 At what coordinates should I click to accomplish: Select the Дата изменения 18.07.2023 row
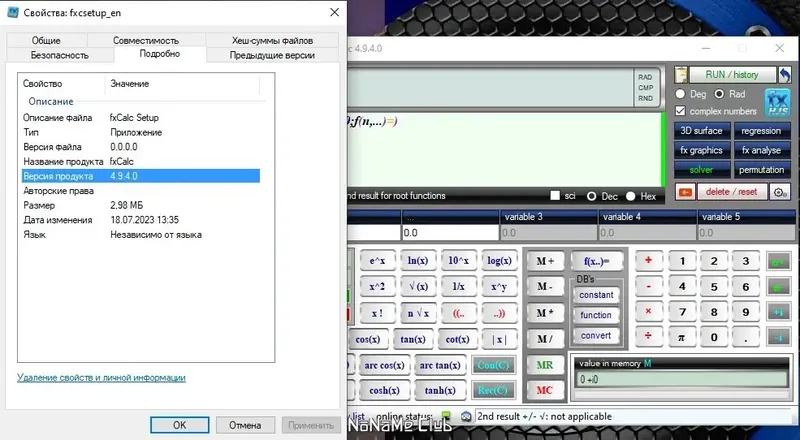pyautogui.click(x=141, y=220)
